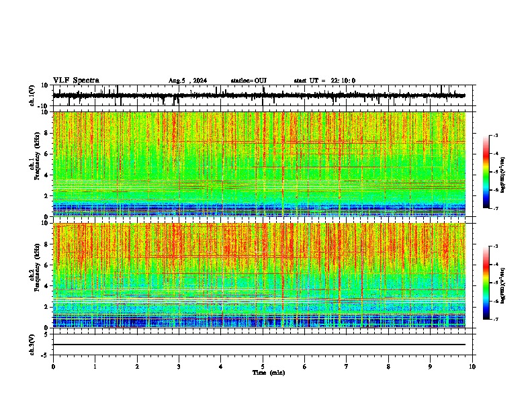This screenshot has width=532, height=411.
Task: Select the "Time (min)" axis label
Action: point(269,373)
